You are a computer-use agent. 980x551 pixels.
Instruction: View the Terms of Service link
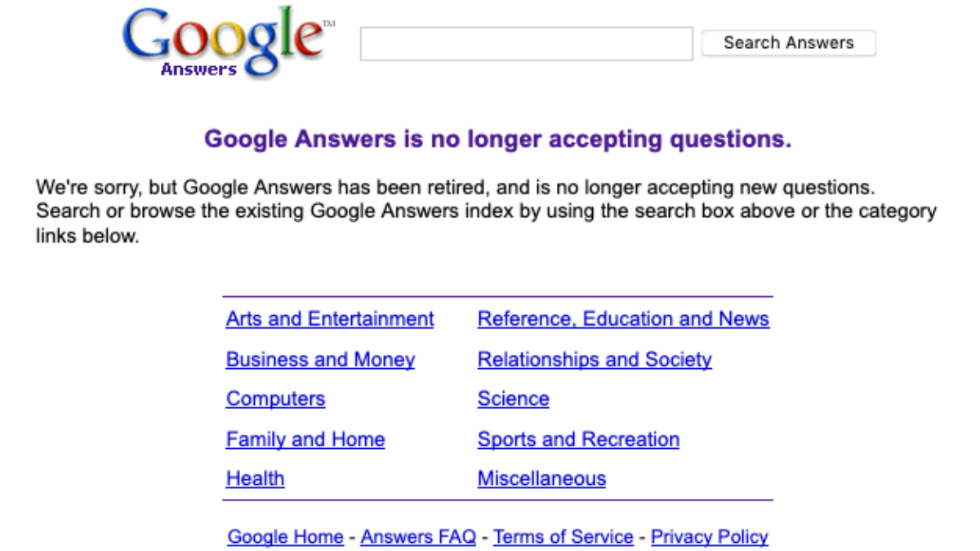tap(563, 537)
